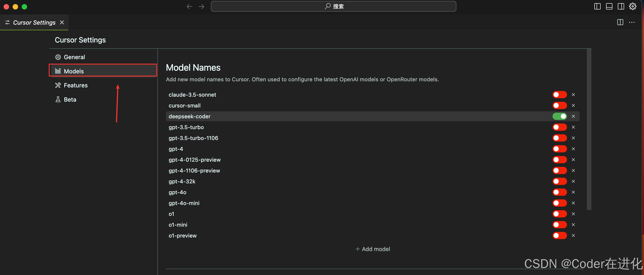Remove the gpt-4o model with X
This screenshot has width=644, height=275.
pos(573,192)
